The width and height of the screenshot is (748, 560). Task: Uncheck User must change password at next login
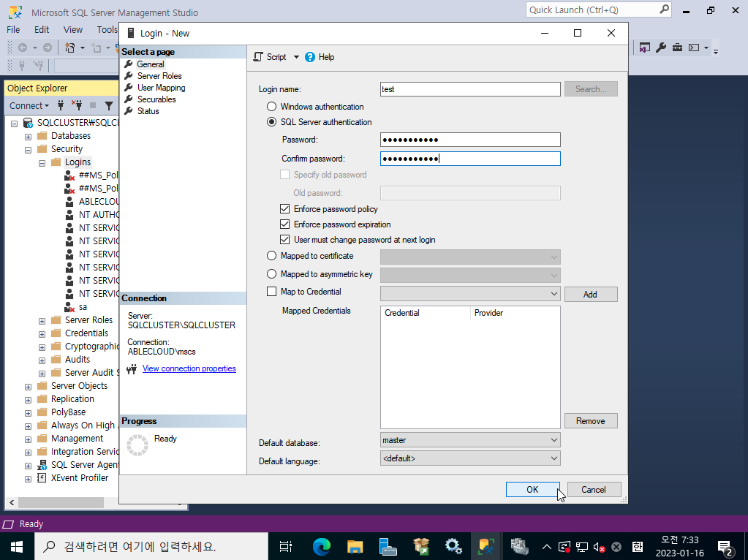point(284,240)
